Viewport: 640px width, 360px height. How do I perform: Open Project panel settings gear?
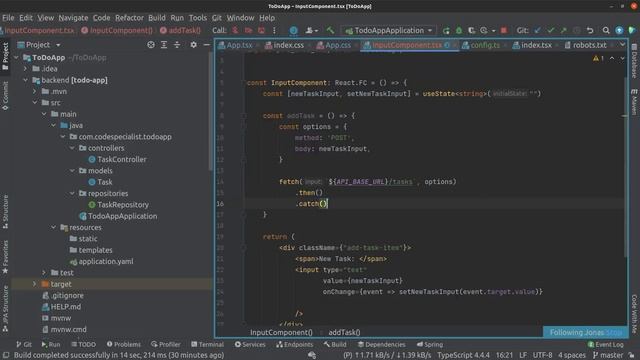click(x=193, y=44)
